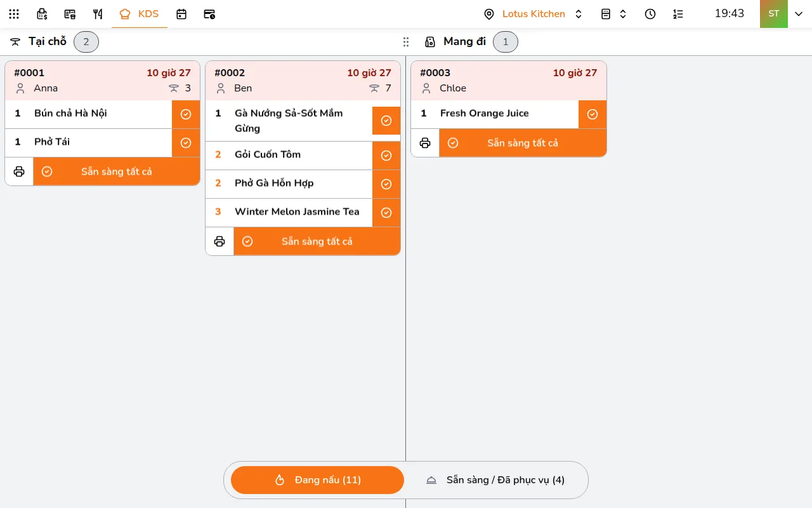Mark Phở Tái as ready
Viewport: 812px width, 508px height.
point(186,143)
